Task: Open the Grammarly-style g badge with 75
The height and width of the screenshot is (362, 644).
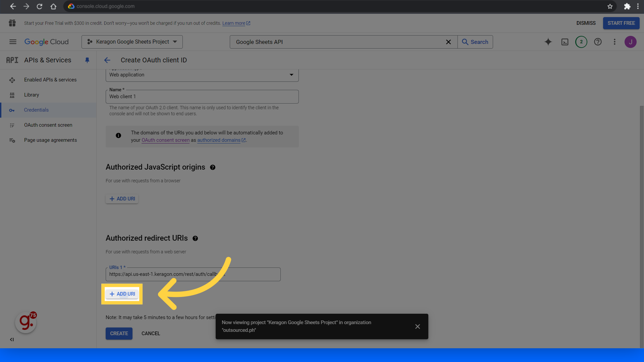Action: 26,322
